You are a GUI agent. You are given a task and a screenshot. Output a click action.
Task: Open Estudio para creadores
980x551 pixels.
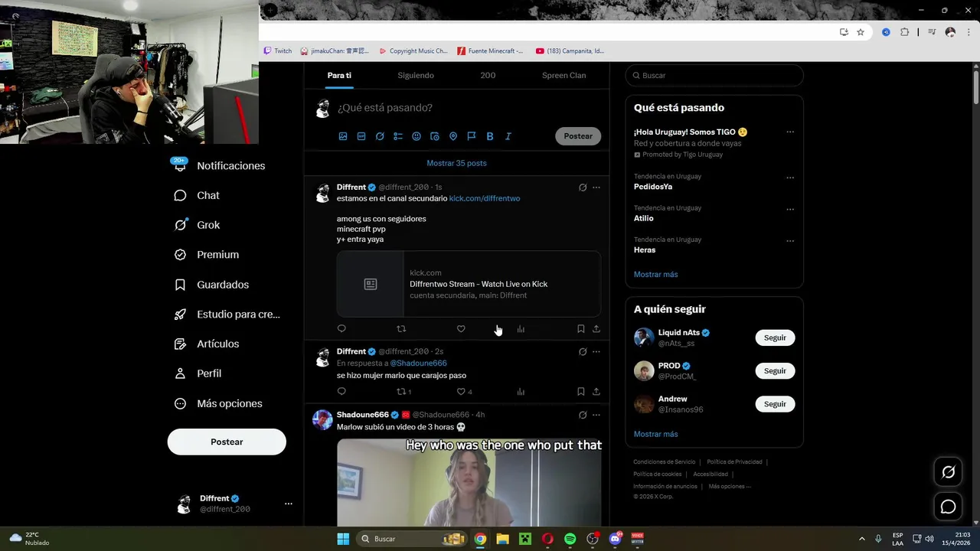[x=227, y=315]
